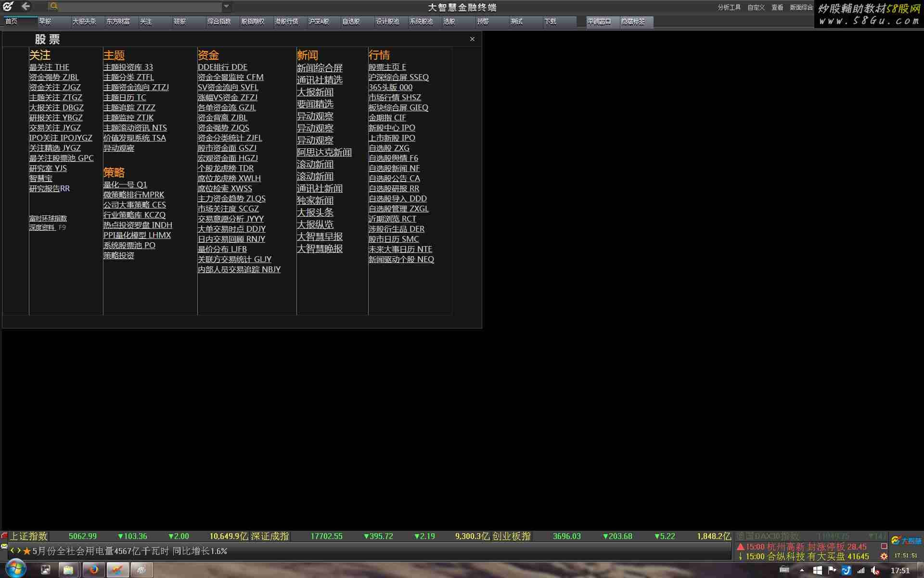Click the 创业板指 ticker label
The width and height of the screenshot is (924, 578).
pos(512,536)
